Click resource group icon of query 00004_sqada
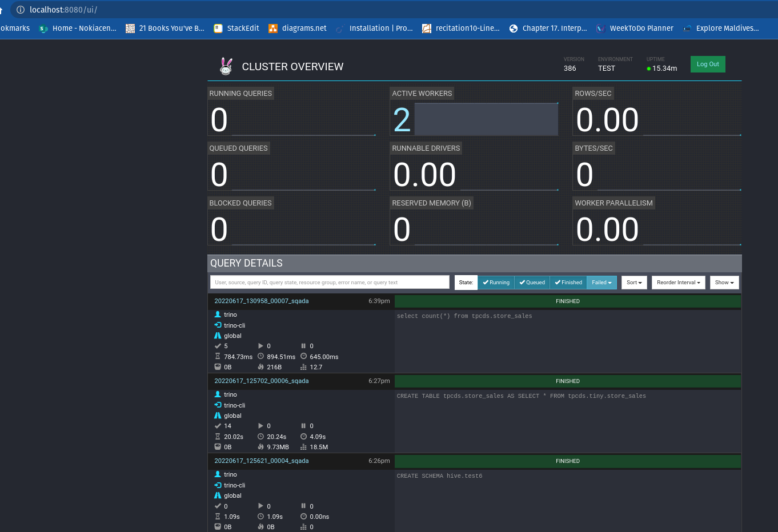 click(218, 495)
